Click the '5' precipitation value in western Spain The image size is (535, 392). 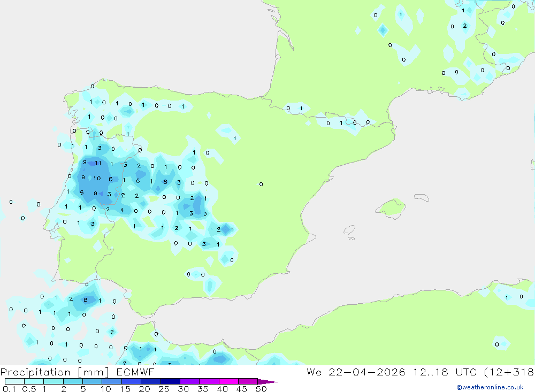[x=138, y=180]
